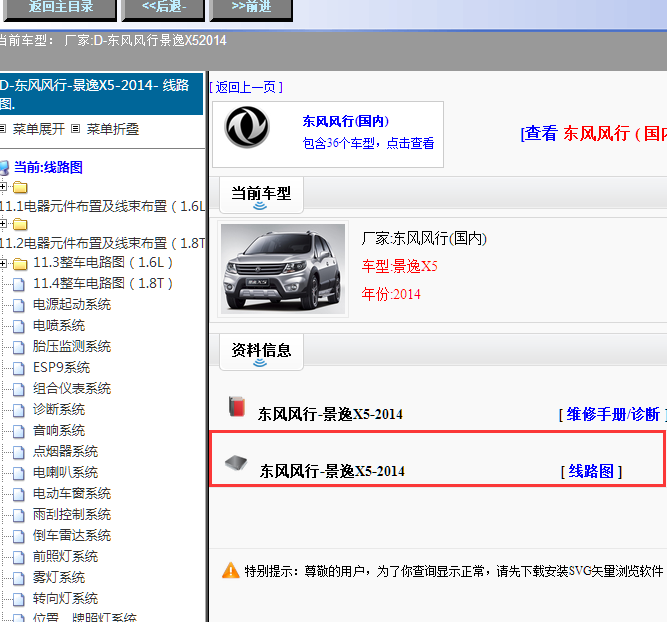Click page icon beside 雾灯系统
This screenshot has height=622, width=667.
pyautogui.click(x=19, y=578)
